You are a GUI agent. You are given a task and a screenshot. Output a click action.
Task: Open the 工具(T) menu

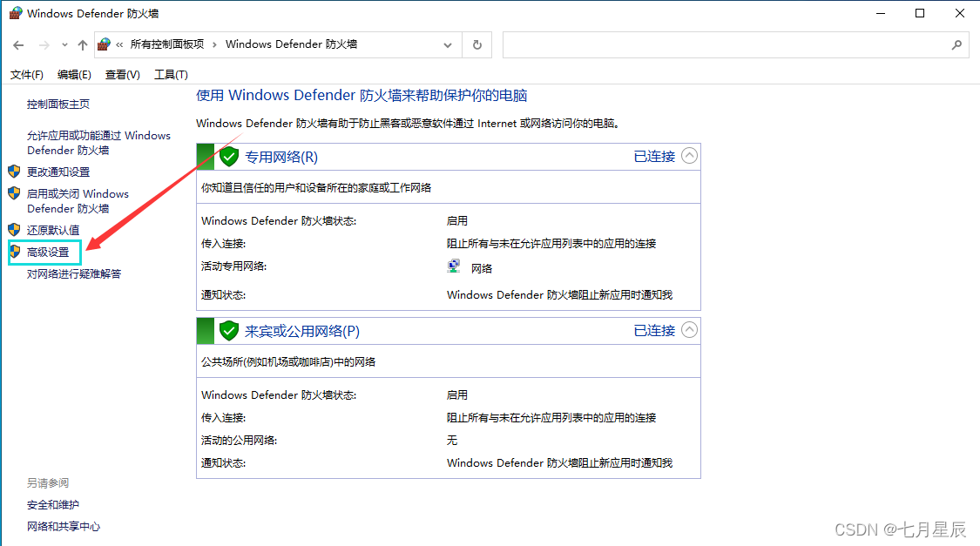pyautogui.click(x=172, y=74)
